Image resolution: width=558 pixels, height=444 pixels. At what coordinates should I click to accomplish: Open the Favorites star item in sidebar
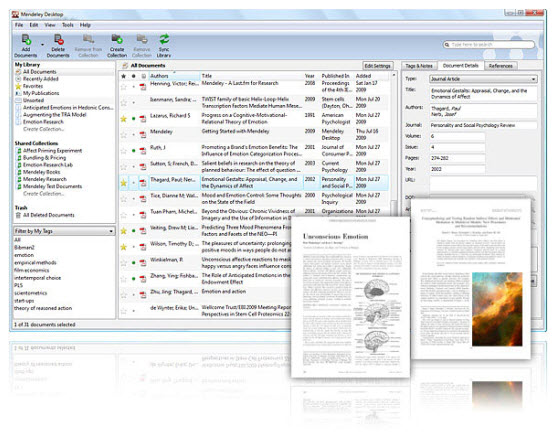point(18,86)
